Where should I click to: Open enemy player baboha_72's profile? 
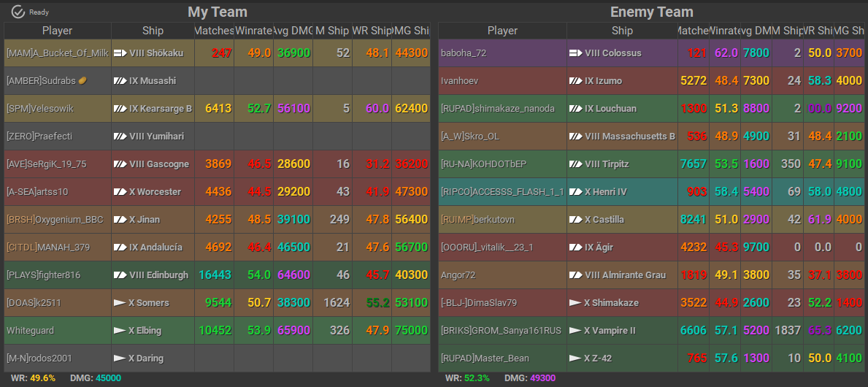(x=463, y=53)
